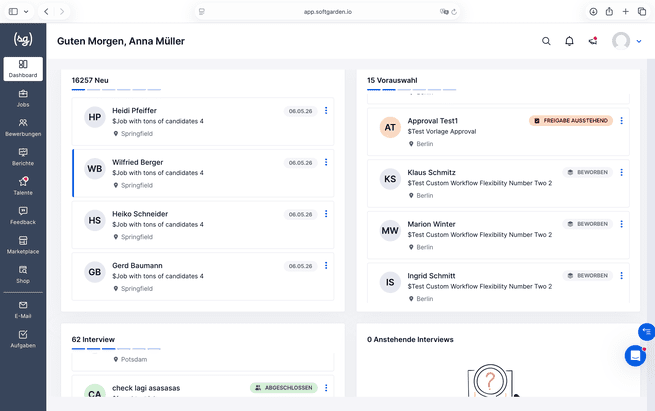Open options menu for Heidi Pfeiffer

(326, 110)
